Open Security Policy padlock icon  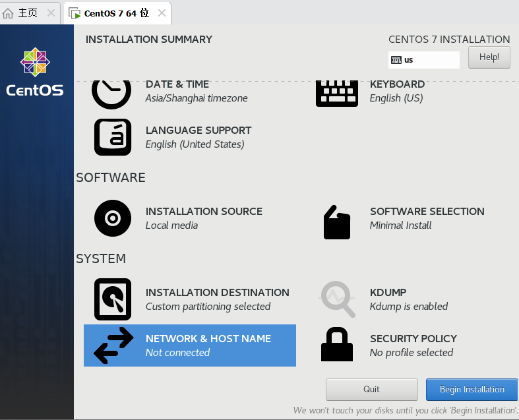click(x=337, y=344)
